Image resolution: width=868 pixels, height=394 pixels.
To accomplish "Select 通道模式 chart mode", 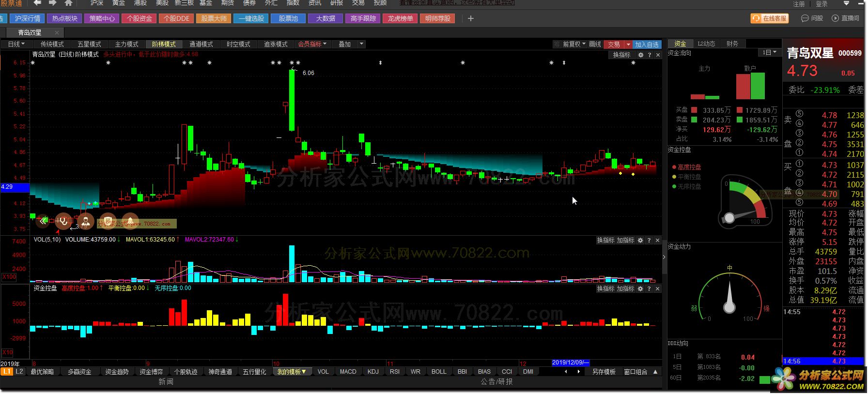I will (201, 44).
